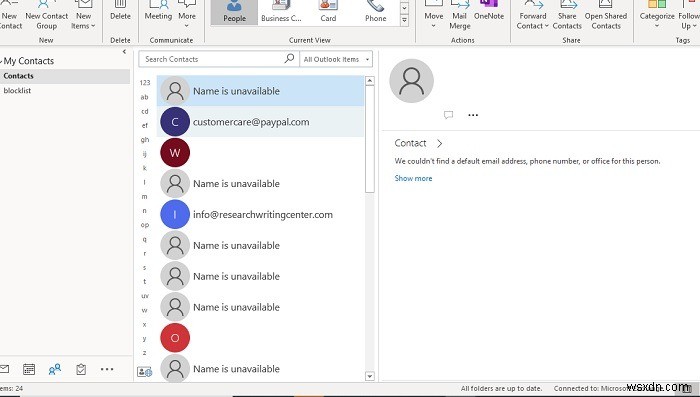Switch to Phone view
This screenshot has height=397, width=700.
(375, 12)
